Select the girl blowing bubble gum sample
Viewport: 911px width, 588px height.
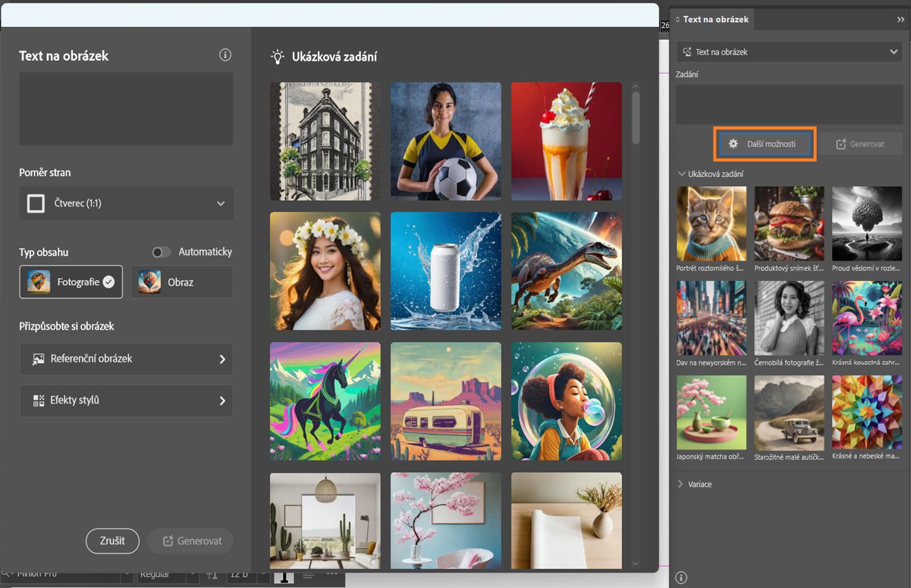567,401
